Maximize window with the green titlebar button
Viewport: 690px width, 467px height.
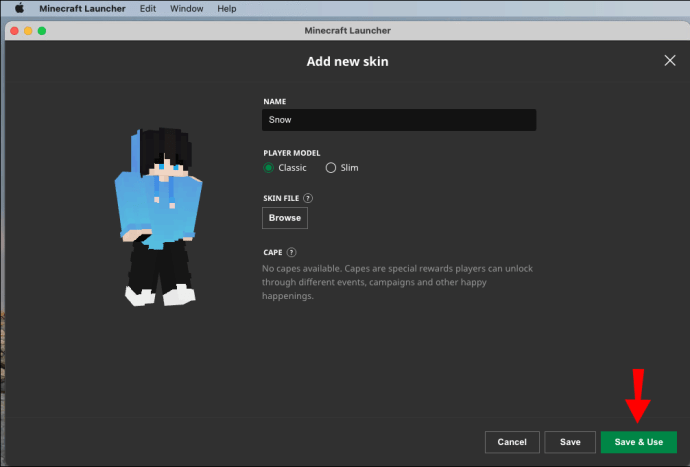42,30
